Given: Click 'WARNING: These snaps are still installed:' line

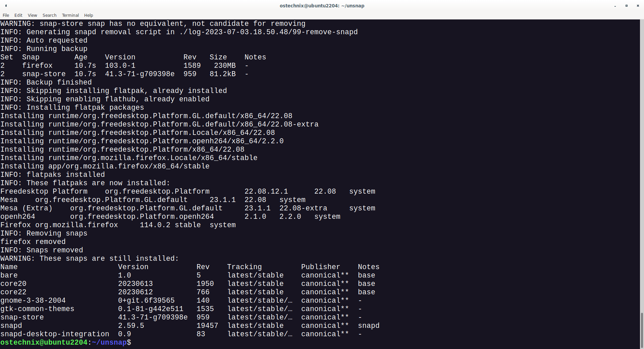Looking at the screenshot, I should (90, 258).
